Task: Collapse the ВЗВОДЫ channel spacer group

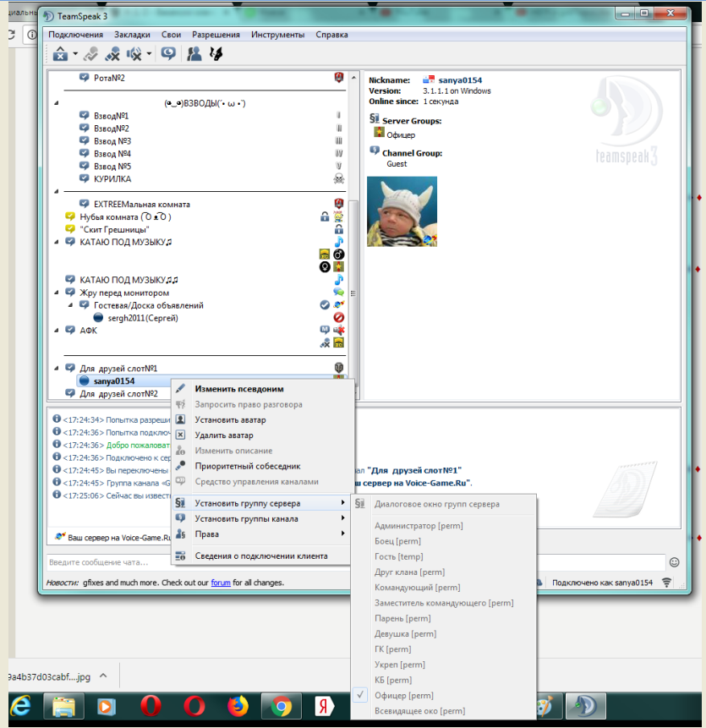Action: (x=56, y=103)
